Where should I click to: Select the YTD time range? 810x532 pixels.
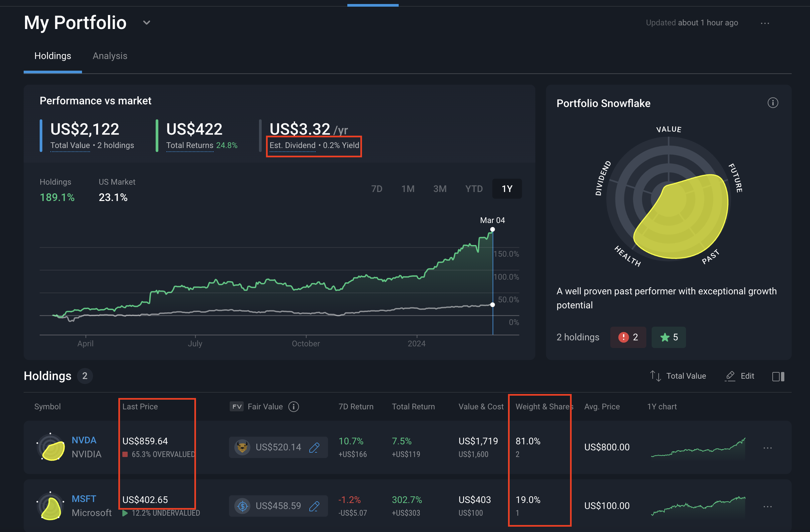click(474, 188)
